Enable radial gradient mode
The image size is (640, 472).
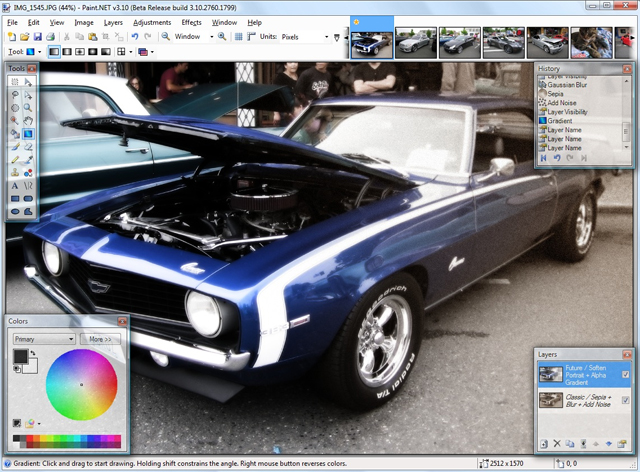coord(93,52)
